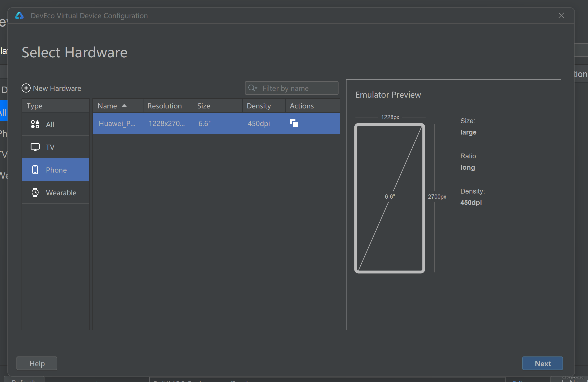The height and width of the screenshot is (382, 588).
Task: Close the Virtual Device Configuration dialog
Action: click(x=561, y=16)
